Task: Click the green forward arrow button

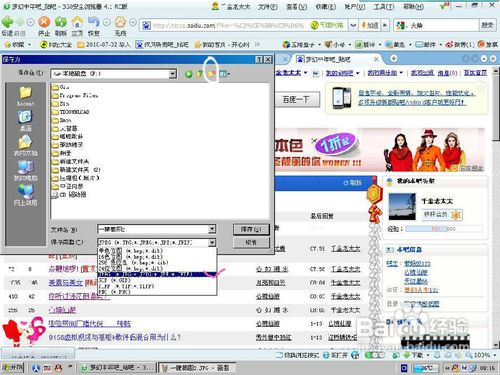Action: point(20,22)
